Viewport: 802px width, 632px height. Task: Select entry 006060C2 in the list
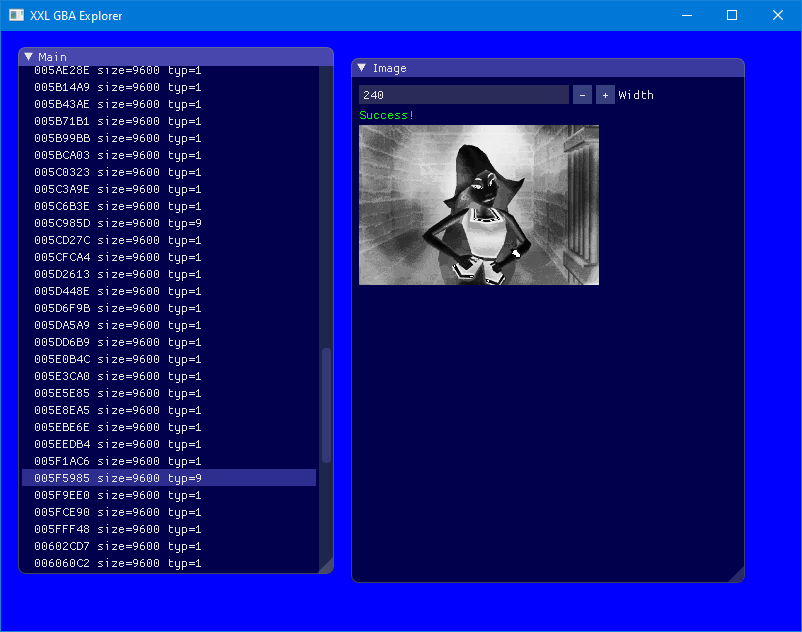(169, 562)
